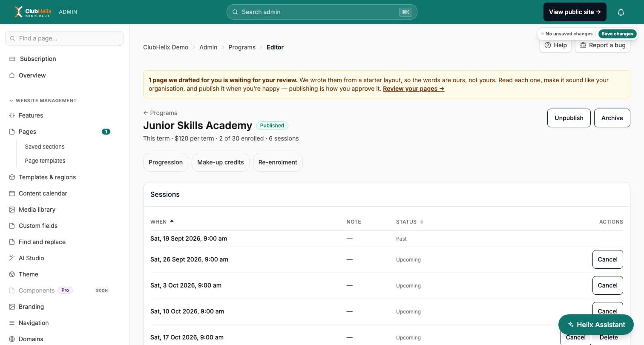The image size is (644, 345).
Task: Click Save changes
Action: [617, 34]
